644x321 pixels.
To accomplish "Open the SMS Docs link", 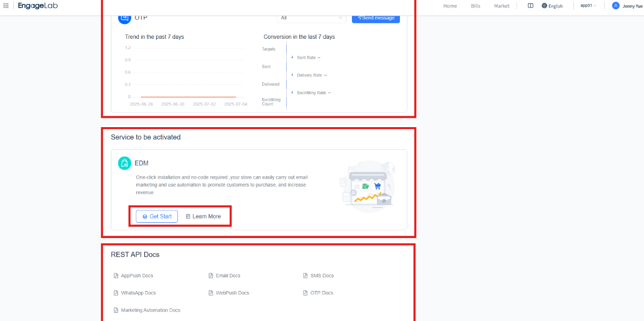I will pos(322,276).
